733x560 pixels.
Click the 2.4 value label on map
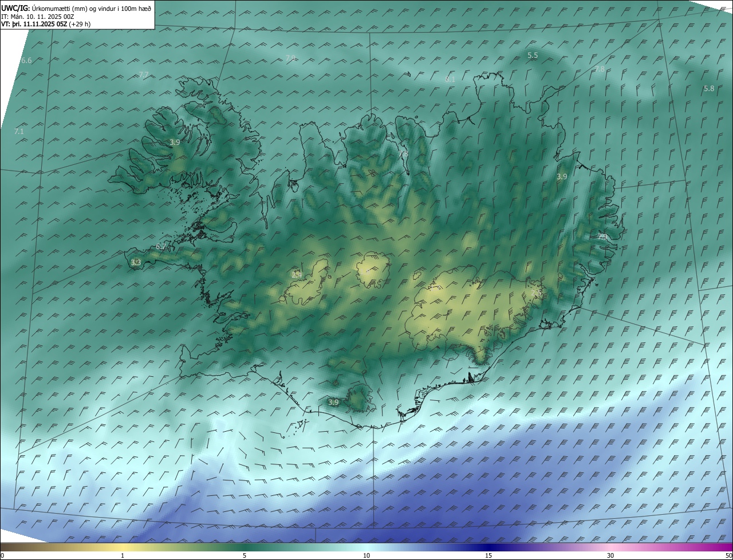[297, 274]
